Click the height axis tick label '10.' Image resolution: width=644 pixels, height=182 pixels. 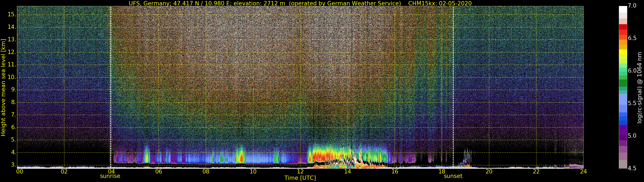coord(12,77)
